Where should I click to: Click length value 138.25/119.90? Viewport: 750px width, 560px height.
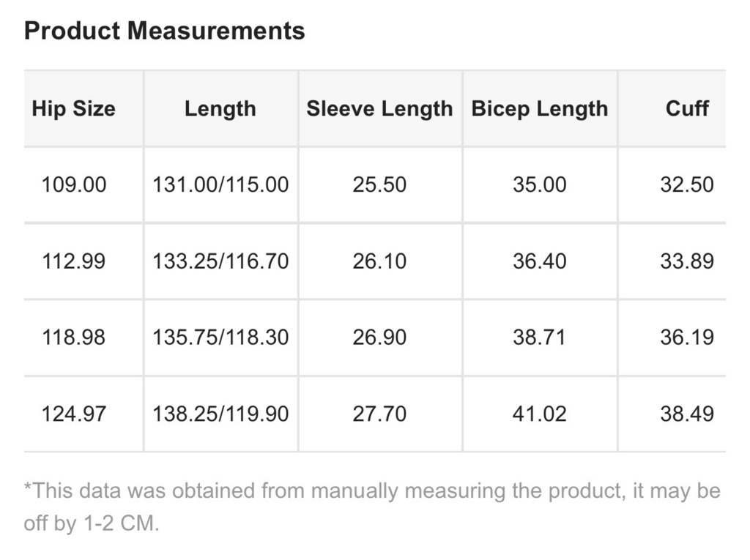tap(220, 414)
